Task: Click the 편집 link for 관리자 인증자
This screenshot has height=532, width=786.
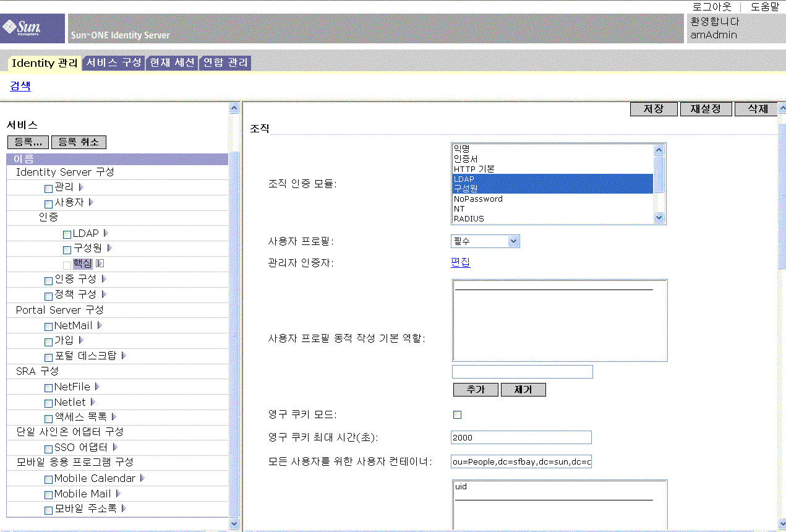Action: coord(461,262)
